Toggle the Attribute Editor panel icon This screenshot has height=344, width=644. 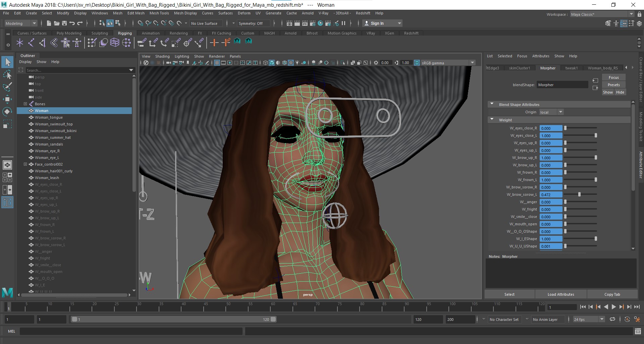point(624,23)
